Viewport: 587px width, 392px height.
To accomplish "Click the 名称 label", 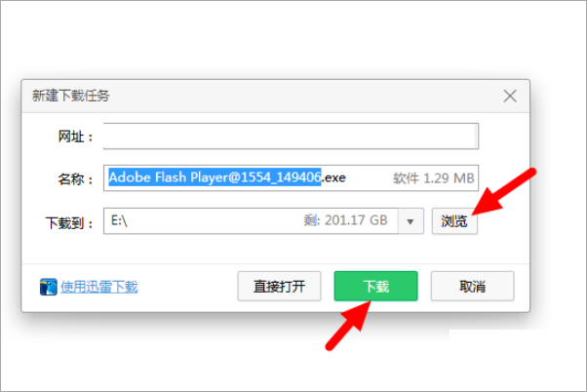I will point(75,179).
